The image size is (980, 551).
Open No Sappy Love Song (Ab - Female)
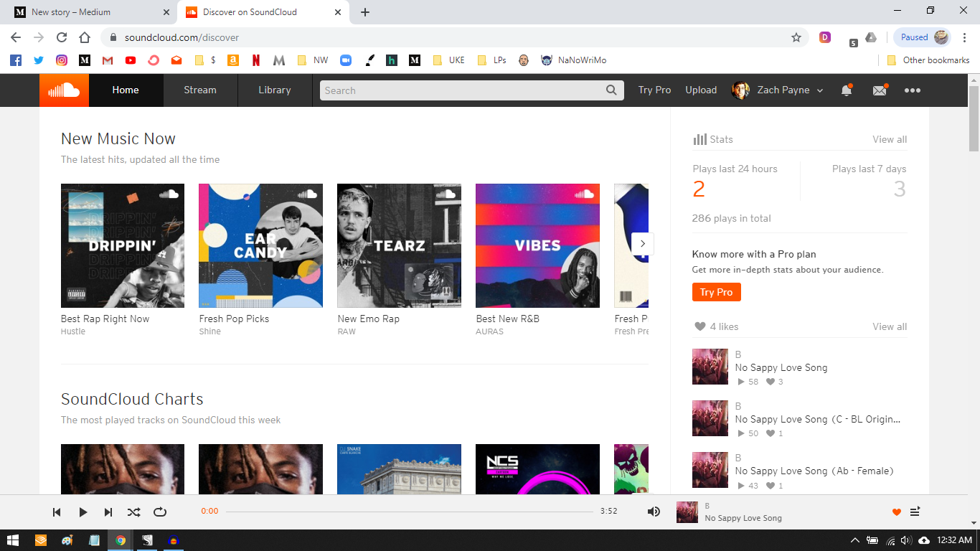814,471
